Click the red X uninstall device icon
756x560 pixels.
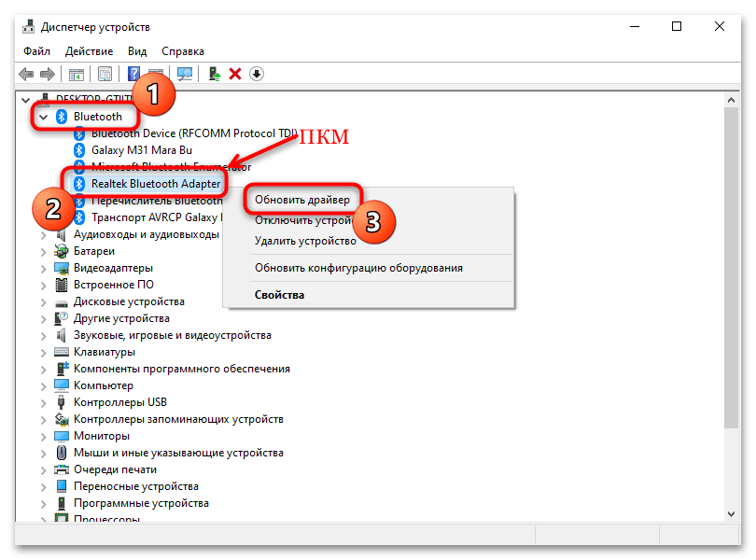pos(235,74)
